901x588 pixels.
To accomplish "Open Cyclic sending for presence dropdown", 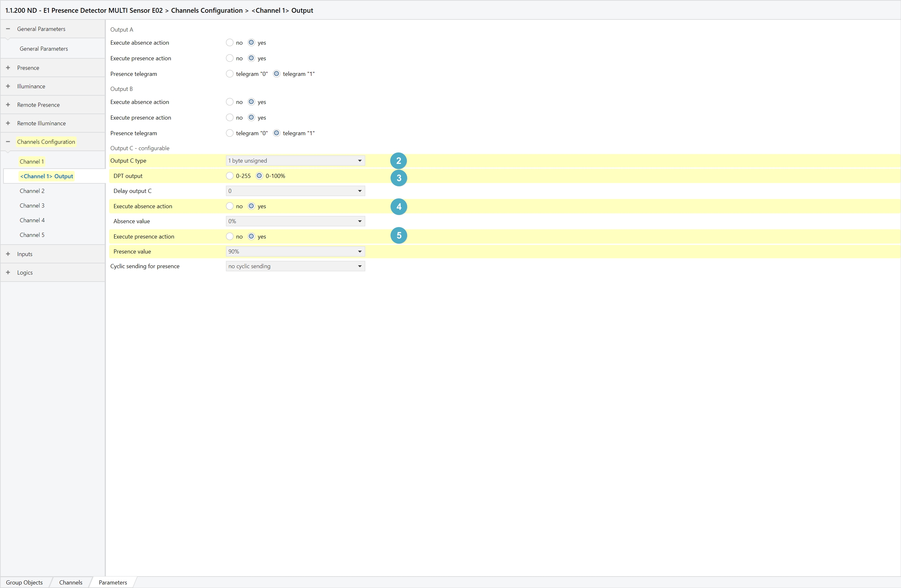I will click(295, 266).
